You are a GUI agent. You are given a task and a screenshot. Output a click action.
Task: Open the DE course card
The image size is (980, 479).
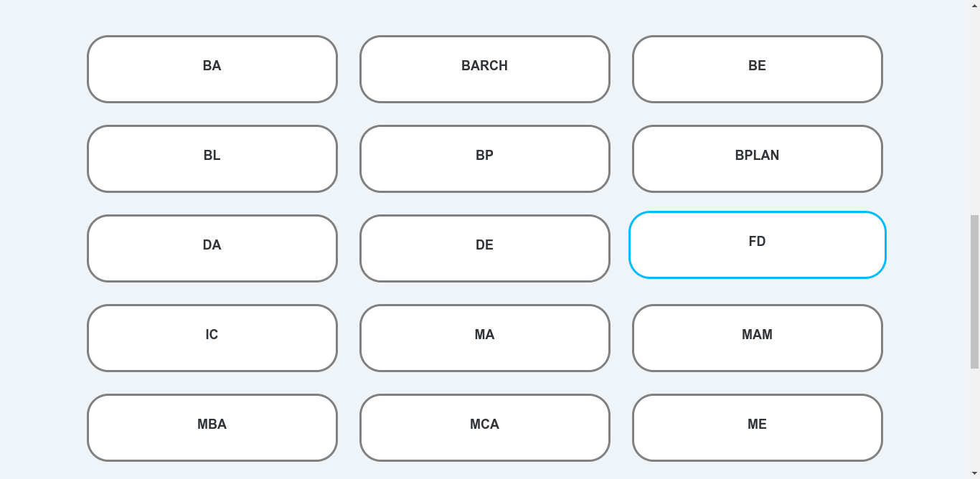(x=485, y=248)
